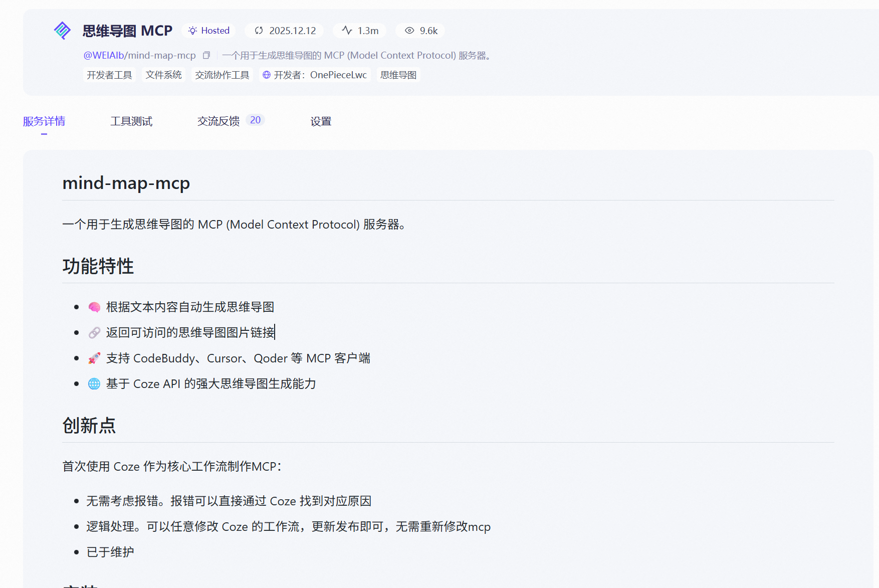Click the text 基于 Coze API 的强大思维导图生成能力
This screenshot has height=588, width=879.
[x=211, y=383]
